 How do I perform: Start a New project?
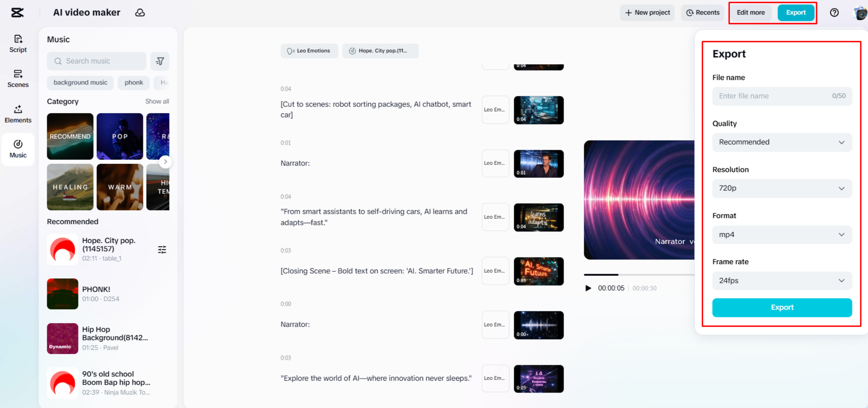point(647,12)
